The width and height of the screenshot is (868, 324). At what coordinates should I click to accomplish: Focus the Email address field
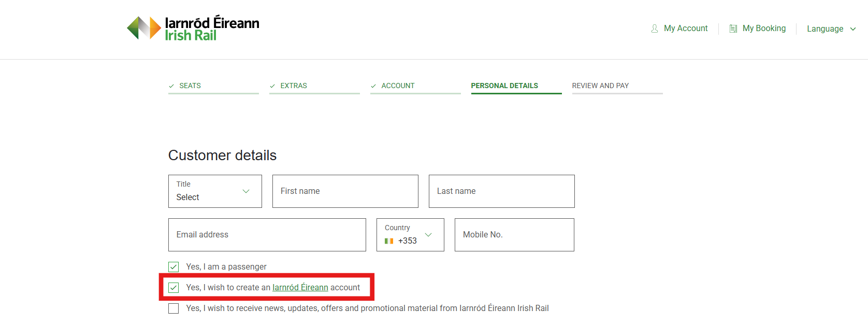(267, 235)
